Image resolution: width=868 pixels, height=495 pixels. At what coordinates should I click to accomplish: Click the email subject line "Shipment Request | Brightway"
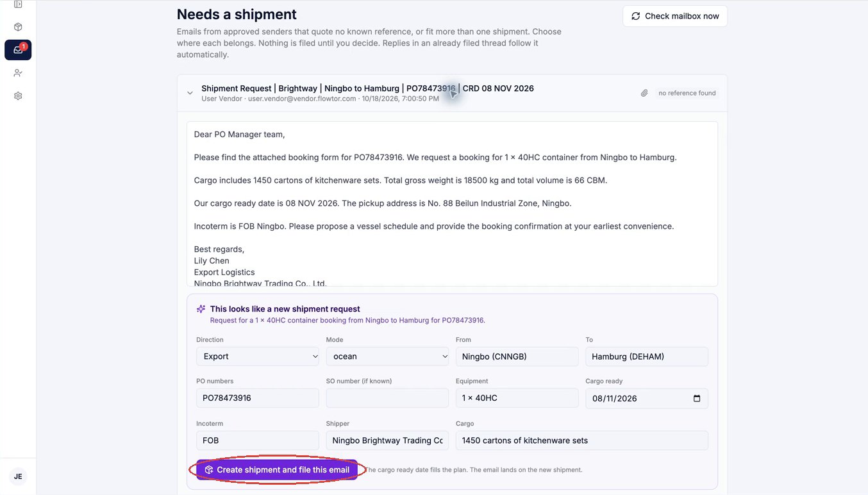367,88
